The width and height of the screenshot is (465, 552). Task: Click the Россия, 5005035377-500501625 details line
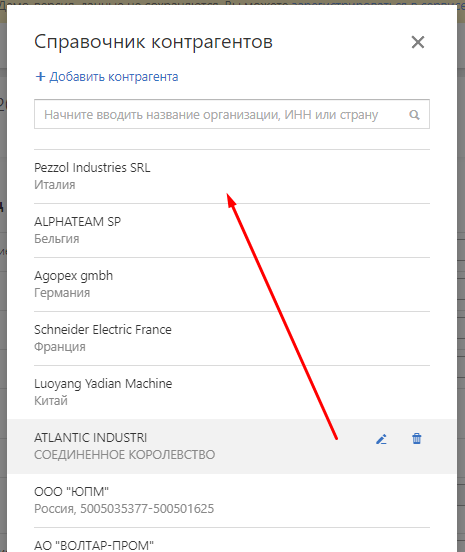point(124,509)
